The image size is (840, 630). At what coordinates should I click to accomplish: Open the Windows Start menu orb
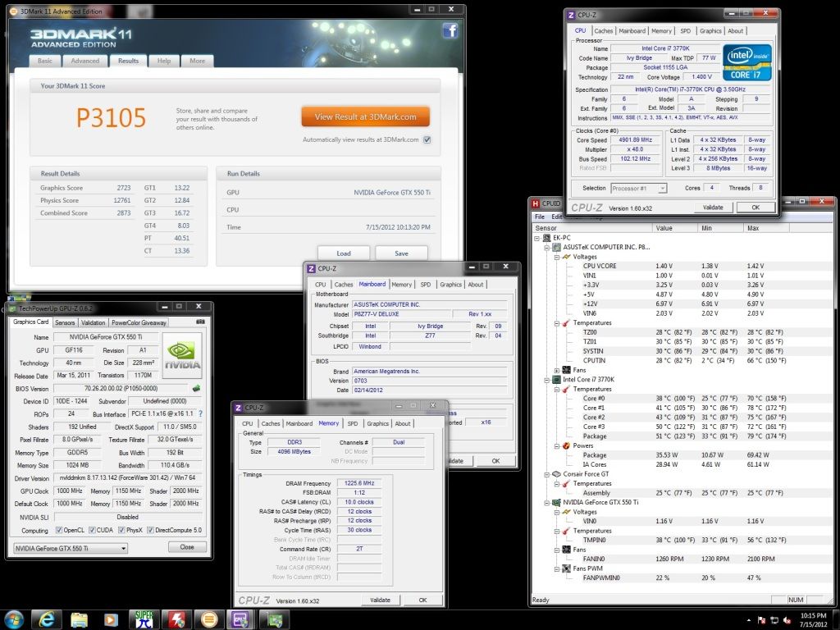(13, 620)
